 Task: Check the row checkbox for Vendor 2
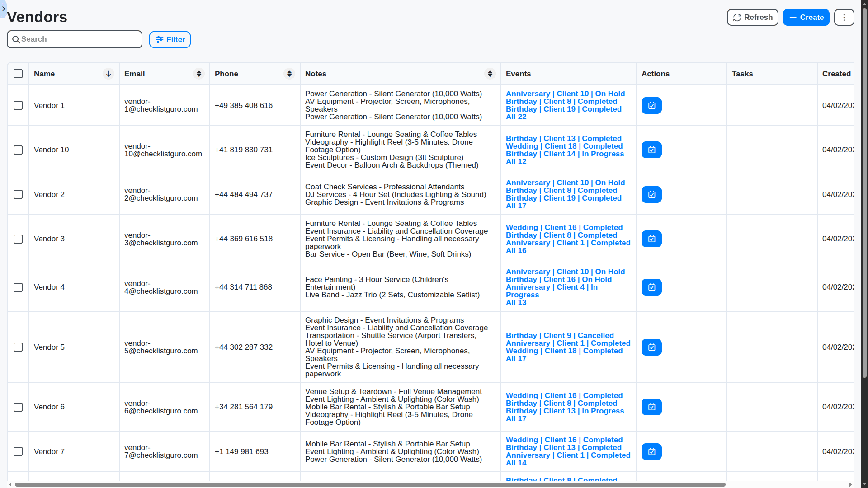click(x=18, y=194)
